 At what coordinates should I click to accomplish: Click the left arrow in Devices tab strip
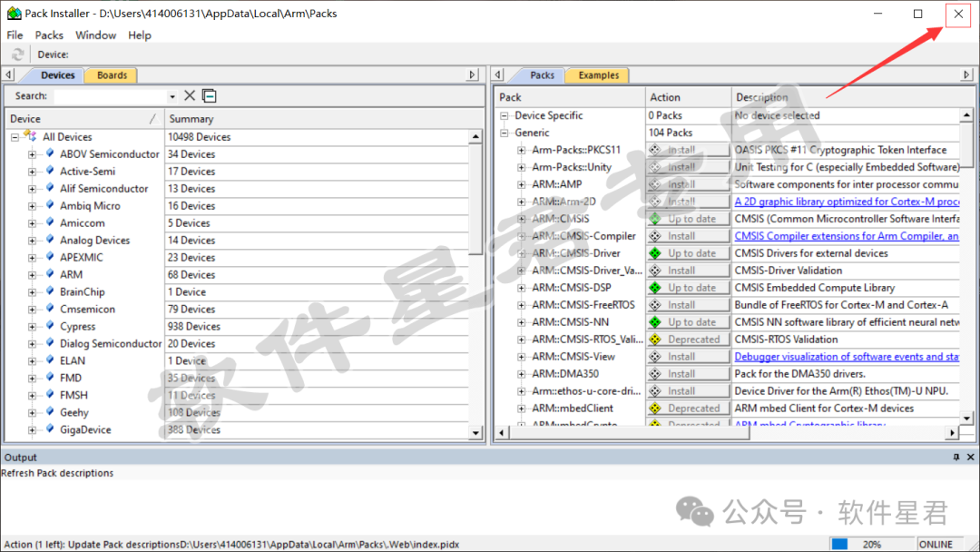[x=9, y=75]
